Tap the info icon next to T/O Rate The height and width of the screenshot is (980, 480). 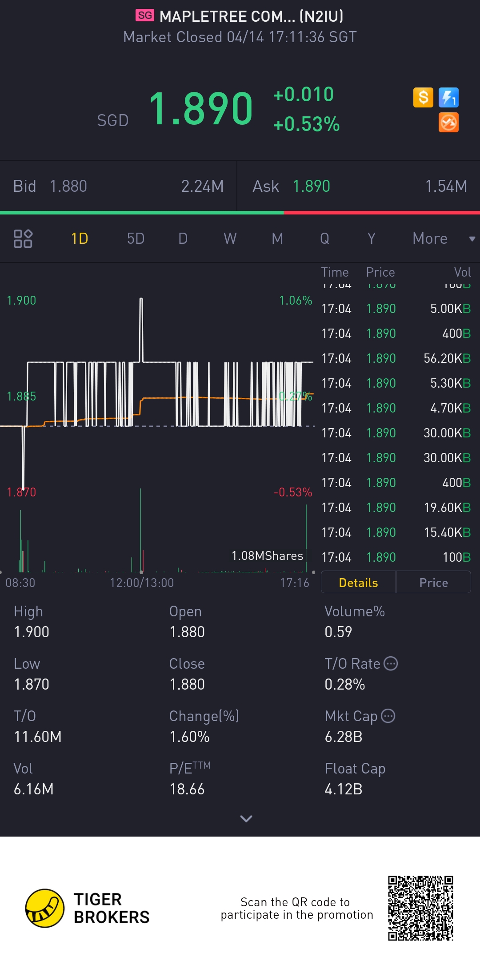[x=391, y=663]
